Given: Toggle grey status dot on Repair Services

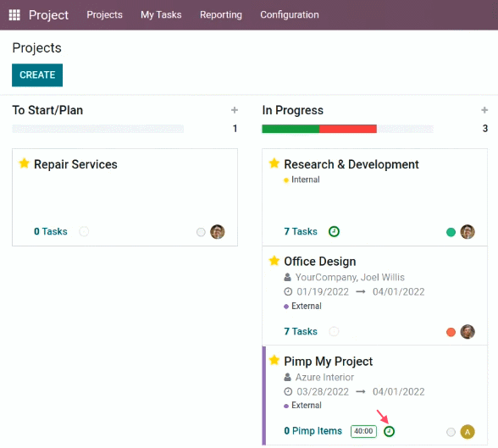Looking at the screenshot, I should 201,232.
